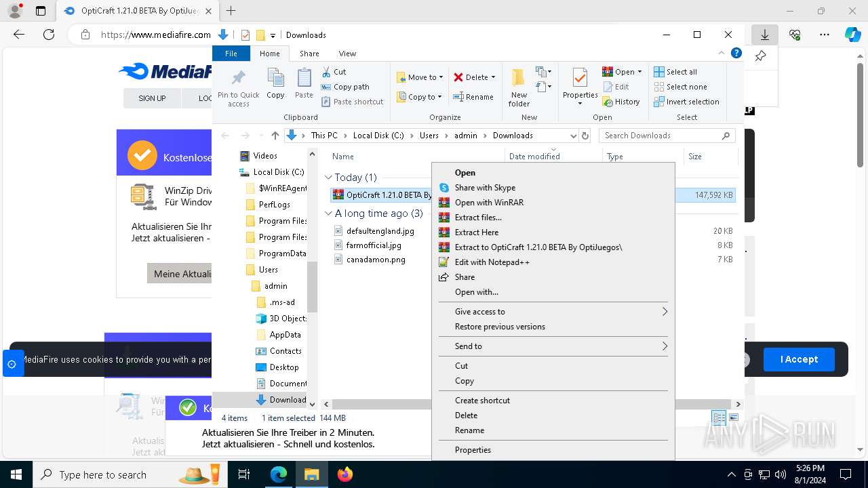Open new tab in Edge
Screen dimensions: 868x488
coord(231,11)
